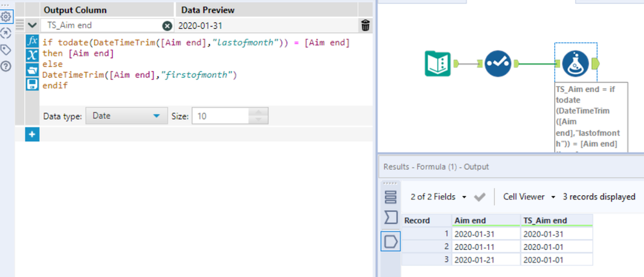
Task: Increase the Size stepper value
Action: coord(259,112)
